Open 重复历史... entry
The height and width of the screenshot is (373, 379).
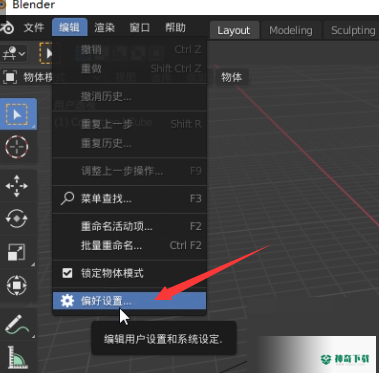click(x=130, y=143)
